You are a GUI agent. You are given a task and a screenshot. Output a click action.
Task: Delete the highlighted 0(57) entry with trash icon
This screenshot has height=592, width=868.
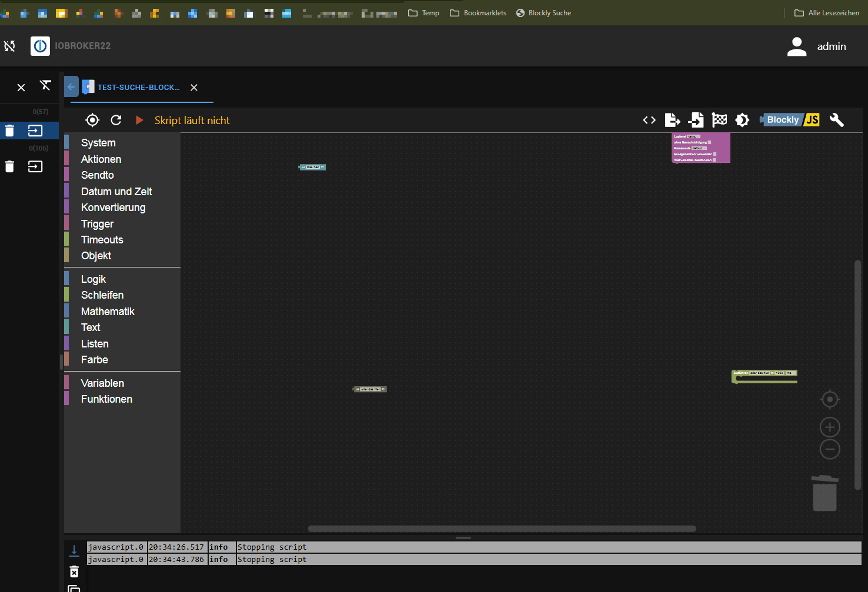point(9,131)
